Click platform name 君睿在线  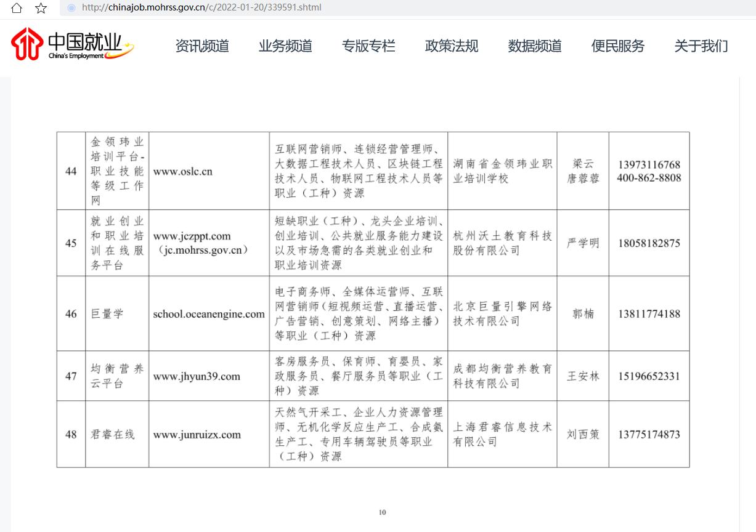click(112, 435)
